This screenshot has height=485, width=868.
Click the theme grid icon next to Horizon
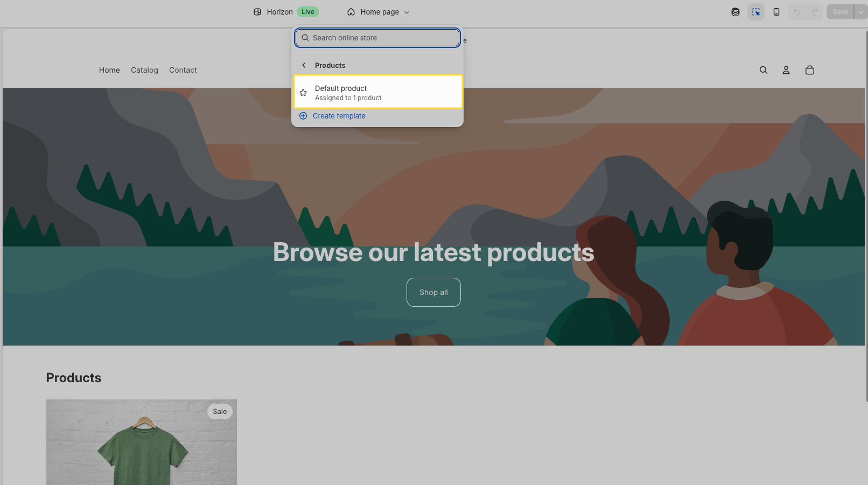(257, 11)
